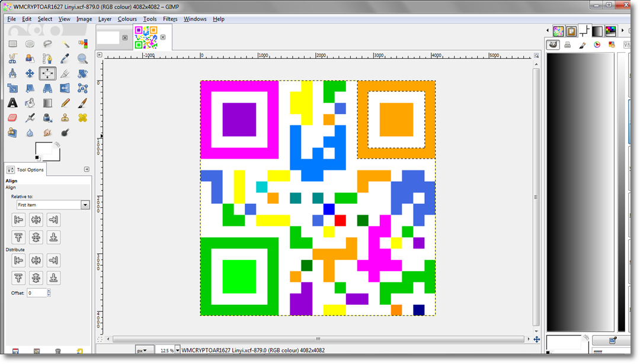This screenshot has width=640, height=364.
Task: Select the Scissors Select tool
Action: [x=12, y=59]
